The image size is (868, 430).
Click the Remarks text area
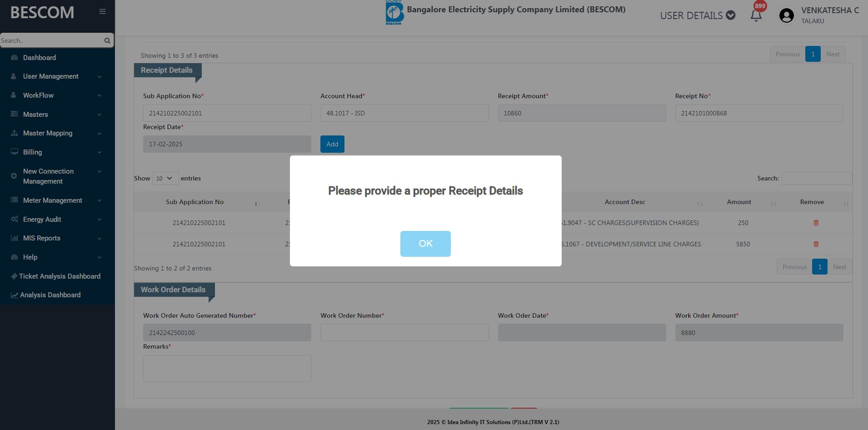click(227, 369)
